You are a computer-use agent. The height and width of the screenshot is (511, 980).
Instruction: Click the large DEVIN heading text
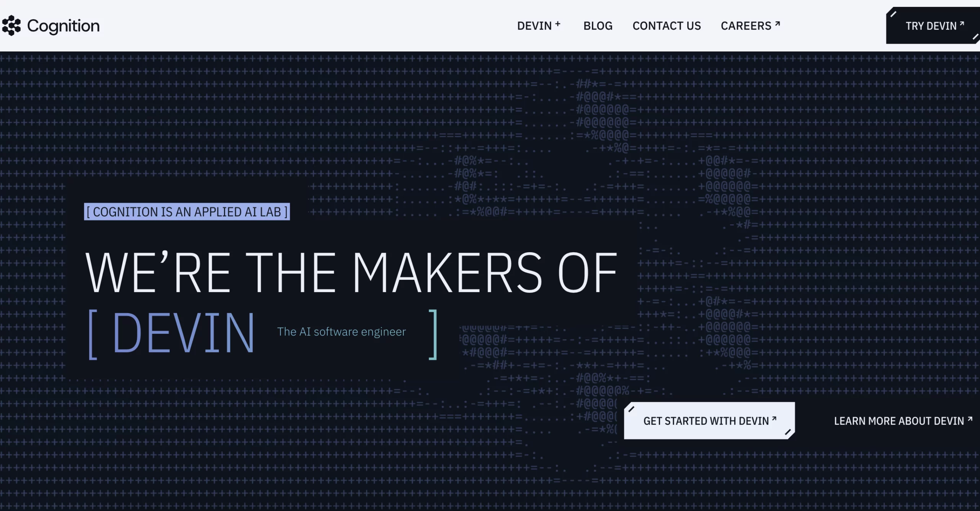tap(183, 332)
